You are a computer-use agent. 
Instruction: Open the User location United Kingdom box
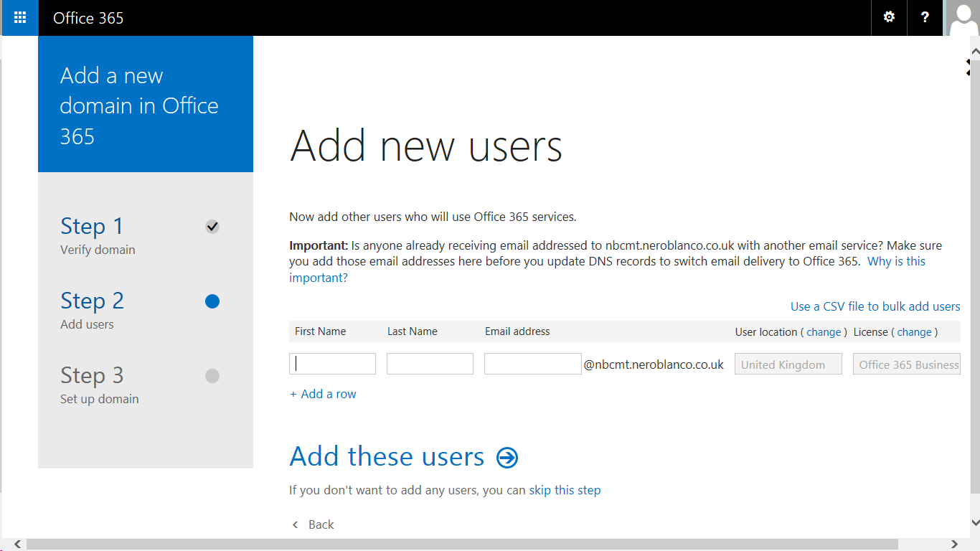click(x=788, y=364)
